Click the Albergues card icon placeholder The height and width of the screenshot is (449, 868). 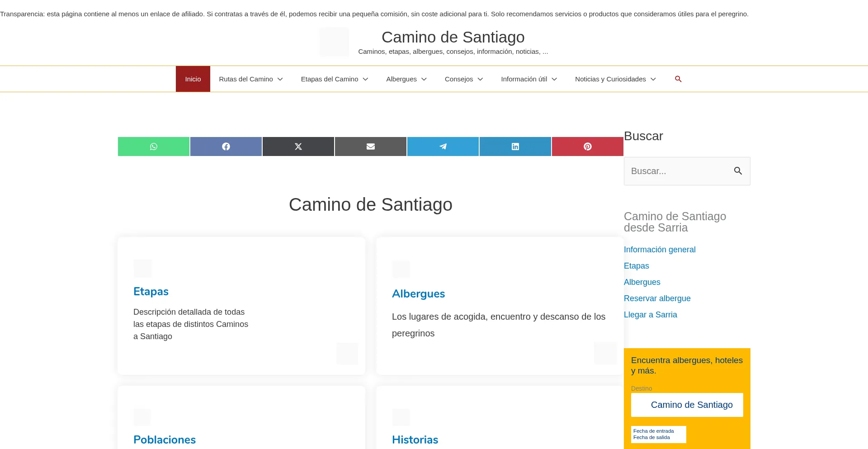pos(401,269)
